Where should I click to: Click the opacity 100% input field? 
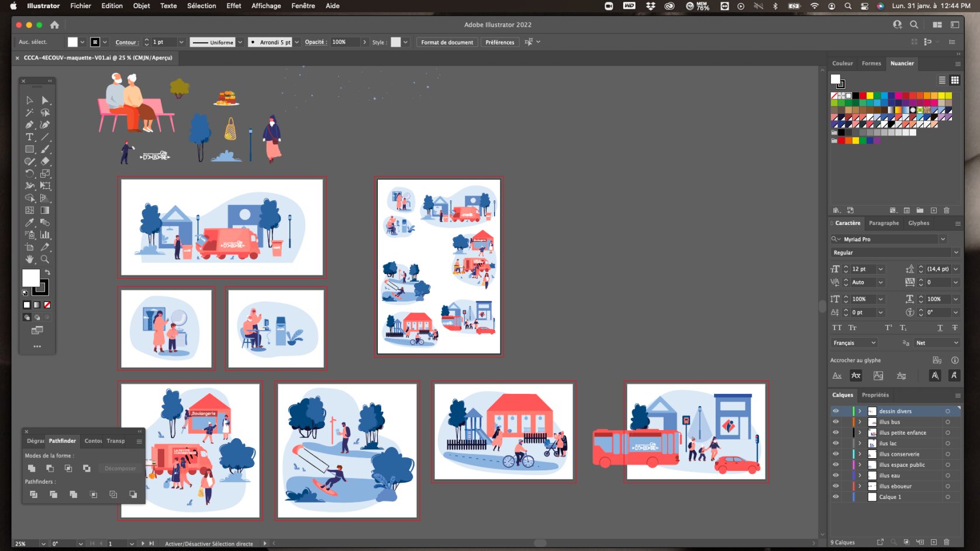pyautogui.click(x=344, y=42)
